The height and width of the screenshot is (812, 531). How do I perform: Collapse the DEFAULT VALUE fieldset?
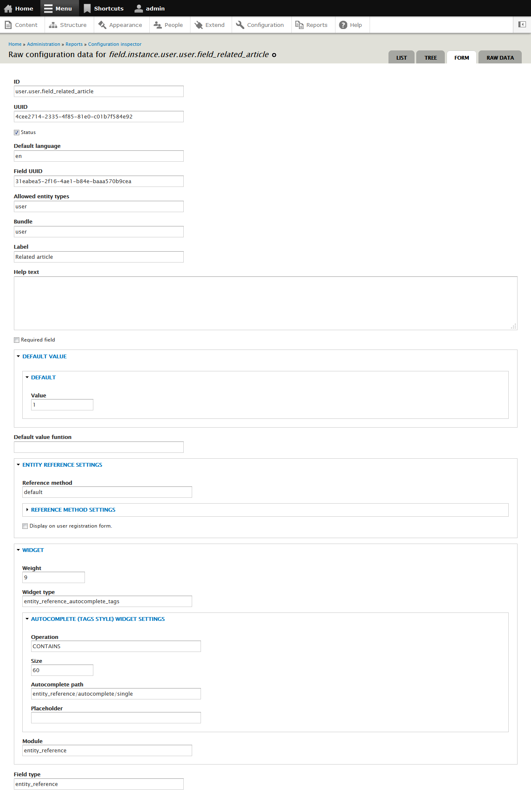coord(44,356)
